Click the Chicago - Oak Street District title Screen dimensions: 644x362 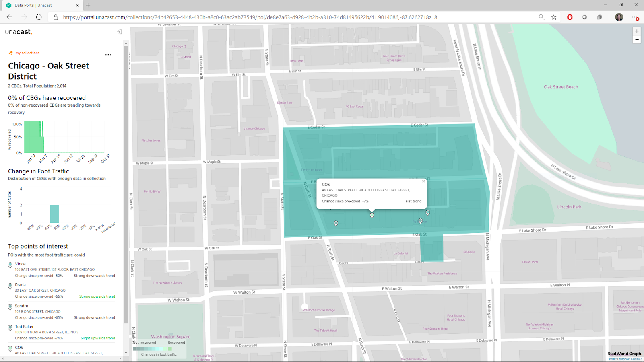click(49, 71)
